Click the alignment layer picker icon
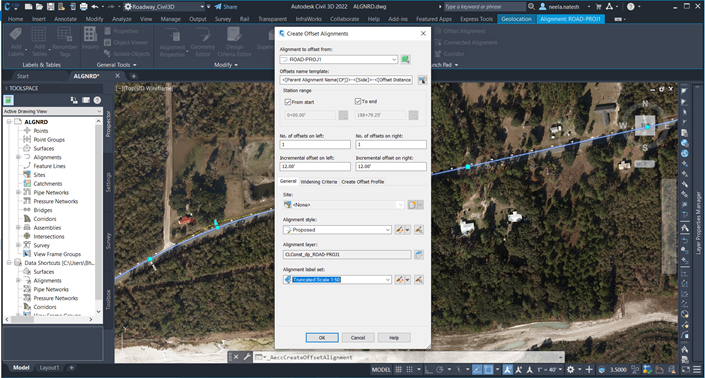This screenshot has height=378, width=705. pyautogui.click(x=418, y=254)
